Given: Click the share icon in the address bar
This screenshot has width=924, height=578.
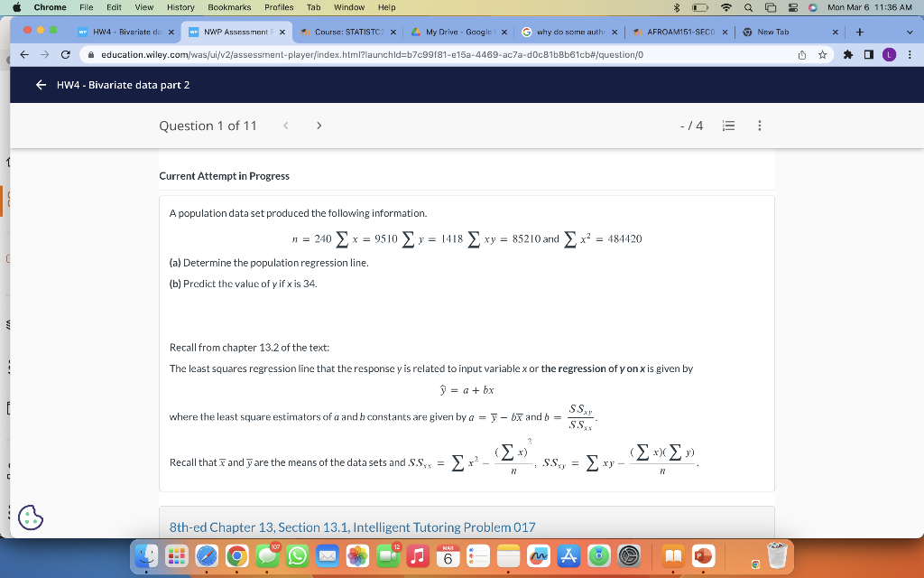Looking at the screenshot, I should (x=802, y=53).
